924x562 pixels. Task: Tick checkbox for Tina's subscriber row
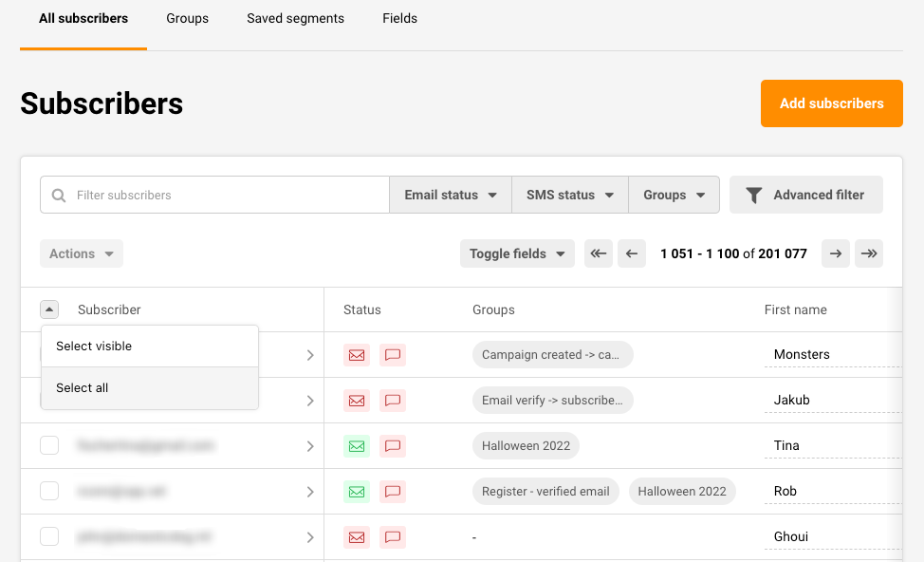[x=49, y=445]
